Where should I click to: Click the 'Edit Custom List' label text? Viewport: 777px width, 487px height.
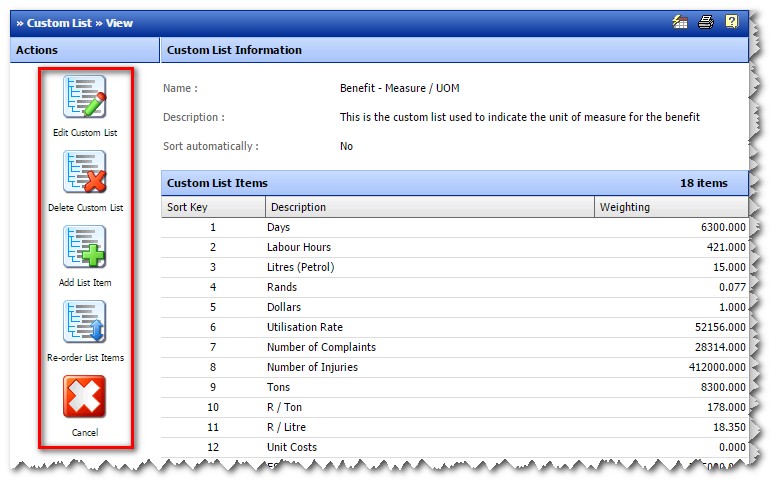pos(85,132)
